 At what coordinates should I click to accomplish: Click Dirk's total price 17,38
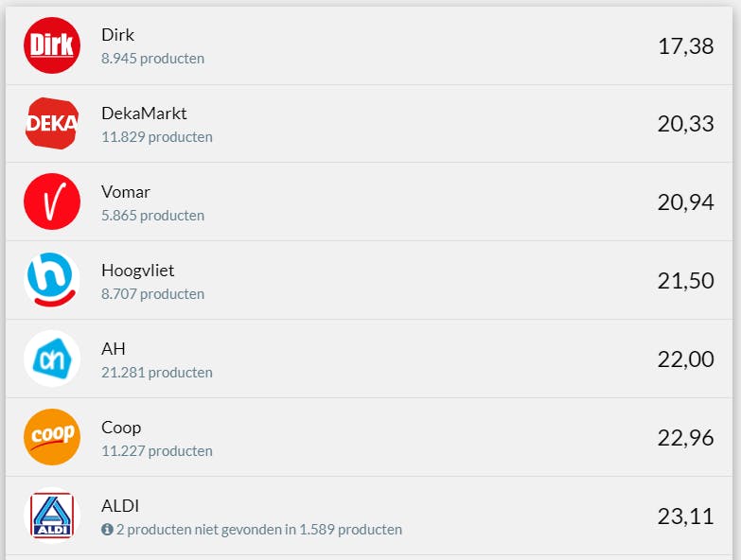tap(685, 45)
